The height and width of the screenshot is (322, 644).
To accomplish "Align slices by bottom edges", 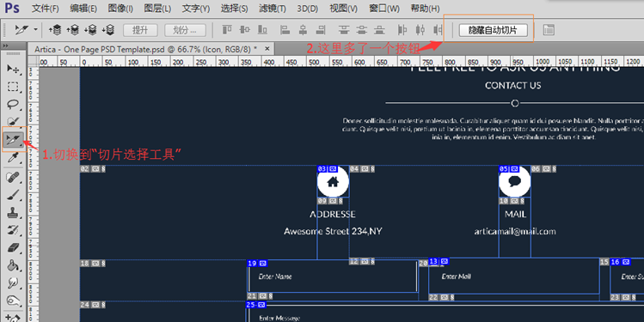I will [x=262, y=29].
